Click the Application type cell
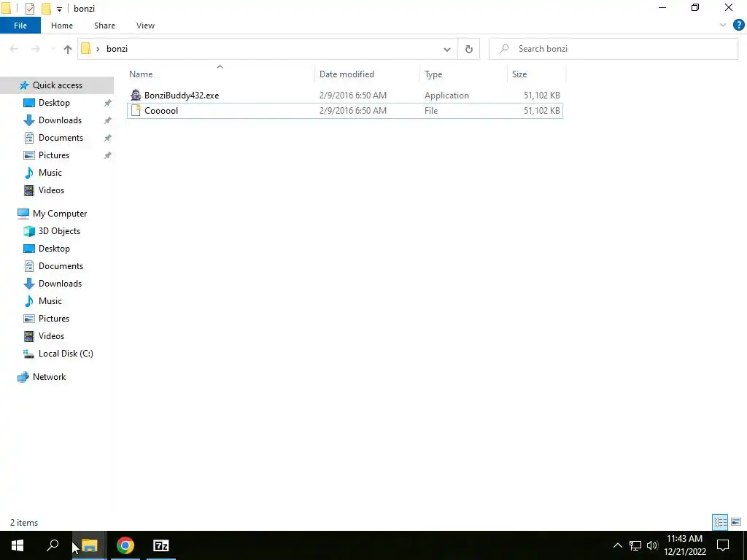 coord(446,96)
